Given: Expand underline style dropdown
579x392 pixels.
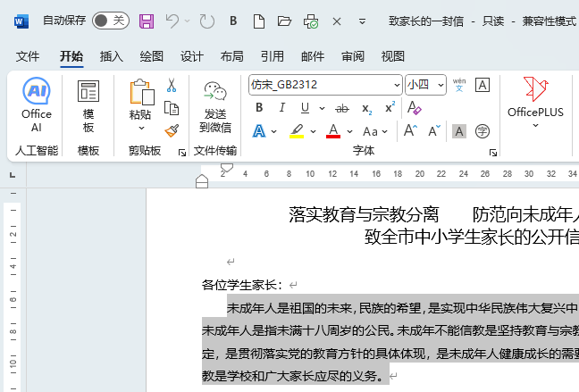Looking at the screenshot, I should point(322,108).
